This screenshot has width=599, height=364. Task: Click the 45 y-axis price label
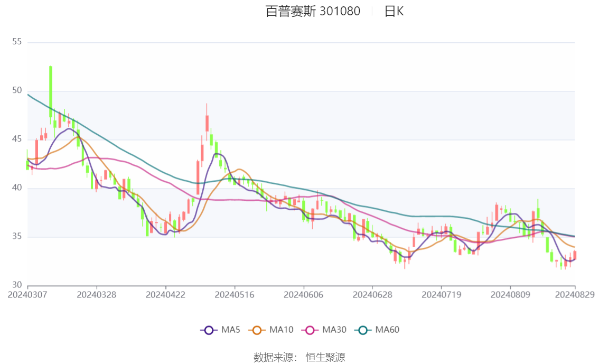tap(17, 139)
